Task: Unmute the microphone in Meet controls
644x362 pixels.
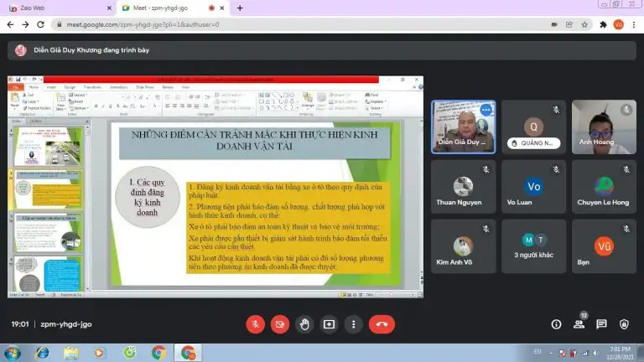Action: 256,324
